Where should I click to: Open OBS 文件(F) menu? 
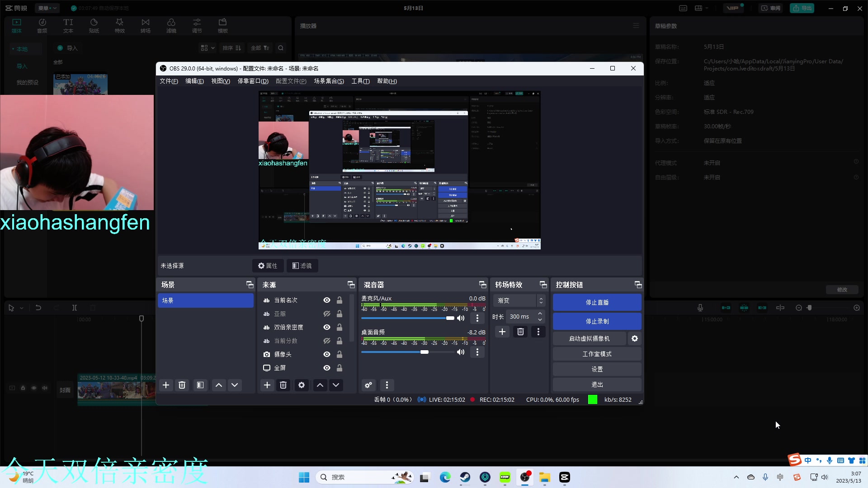click(x=169, y=81)
